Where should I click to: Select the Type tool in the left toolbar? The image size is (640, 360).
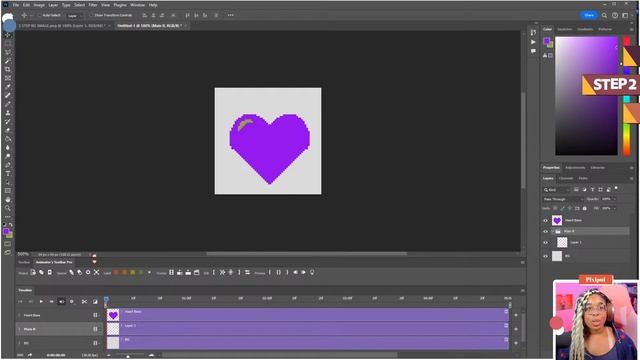(8, 173)
